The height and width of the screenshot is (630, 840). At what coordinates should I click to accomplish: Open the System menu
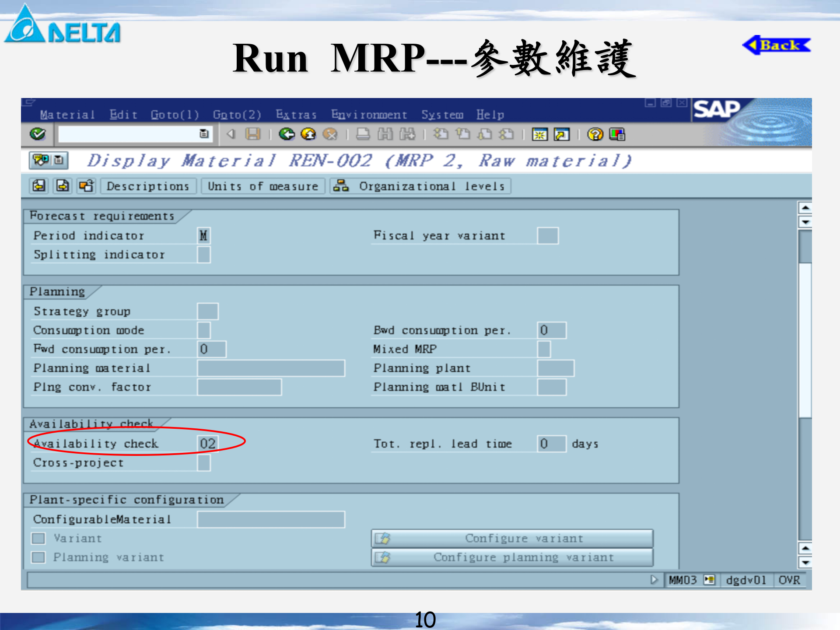click(442, 115)
